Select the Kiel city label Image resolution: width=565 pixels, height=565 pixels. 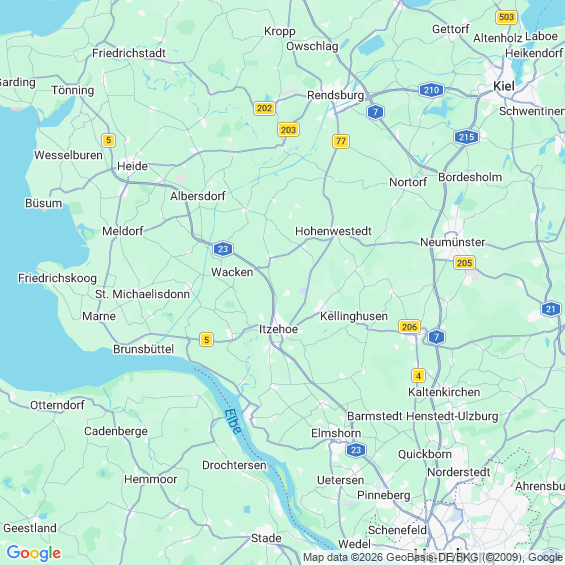pos(504,86)
